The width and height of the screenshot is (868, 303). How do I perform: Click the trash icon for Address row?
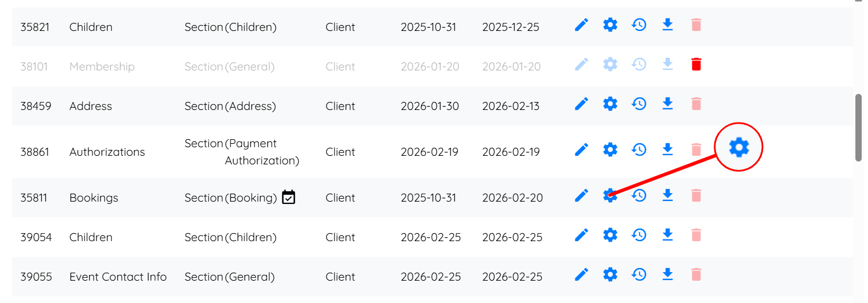tap(696, 104)
